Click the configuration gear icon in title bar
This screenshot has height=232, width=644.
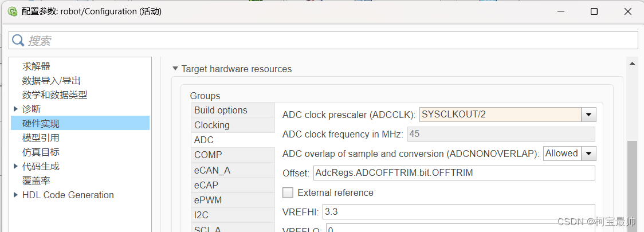[13, 11]
